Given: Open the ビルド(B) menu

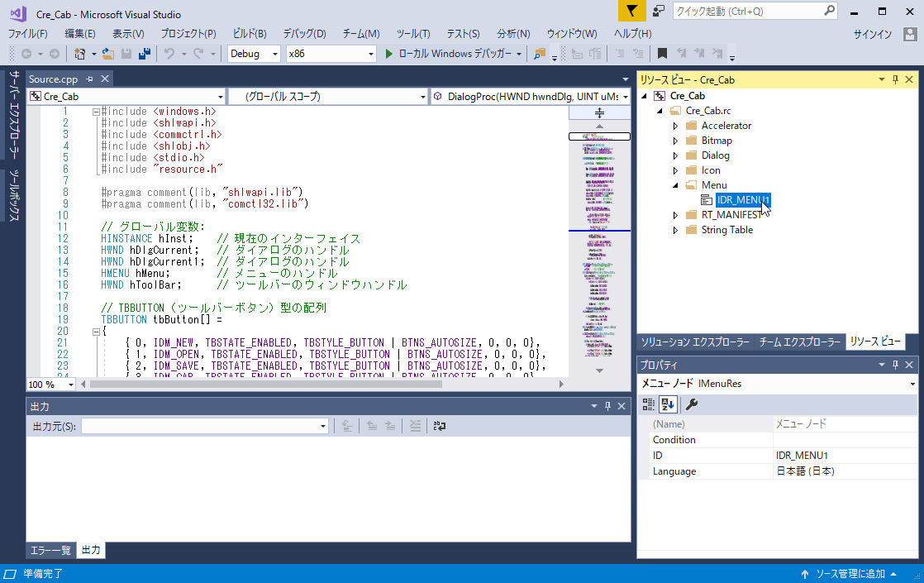Looking at the screenshot, I should click(250, 34).
